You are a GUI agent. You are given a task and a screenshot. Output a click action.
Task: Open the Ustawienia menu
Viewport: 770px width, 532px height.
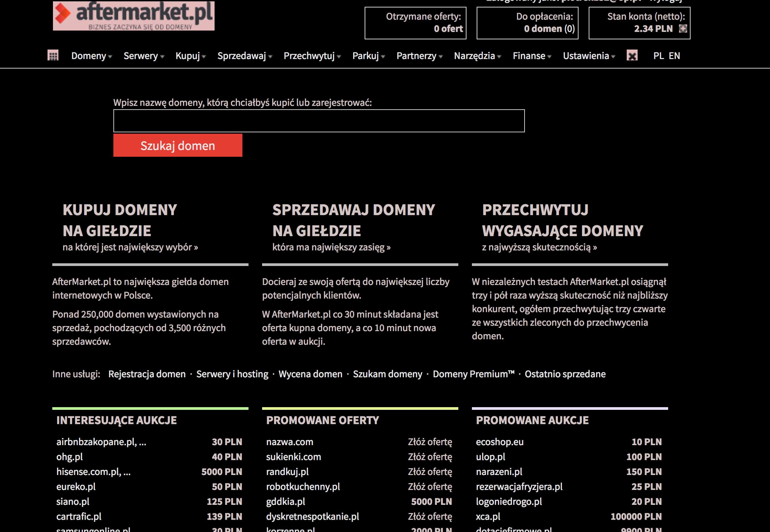589,56
